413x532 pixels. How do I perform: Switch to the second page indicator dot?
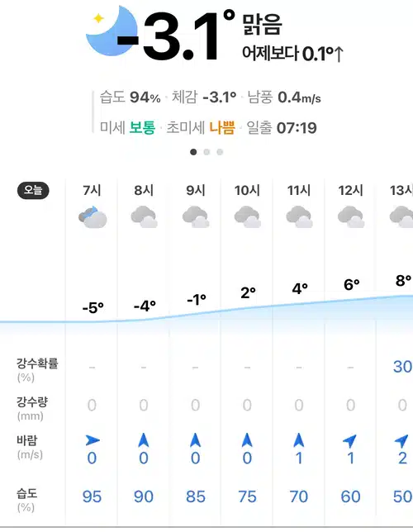pyautogui.click(x=206, y=152)
